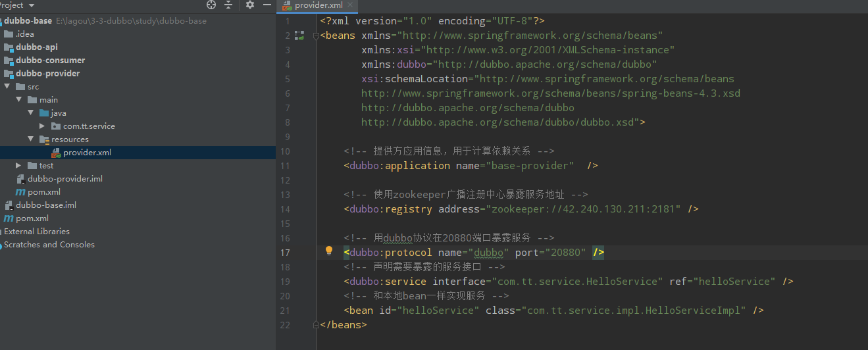This screenshot has height=350, width=868.
Task: Click the src folder icon
Action: (x=20, y=87)
